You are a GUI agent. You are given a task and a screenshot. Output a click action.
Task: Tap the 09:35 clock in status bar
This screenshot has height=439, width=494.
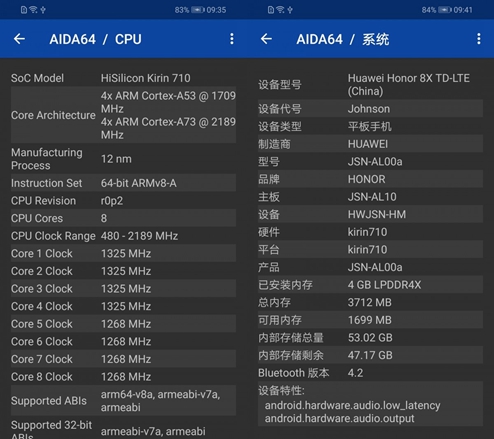[216, 10]
